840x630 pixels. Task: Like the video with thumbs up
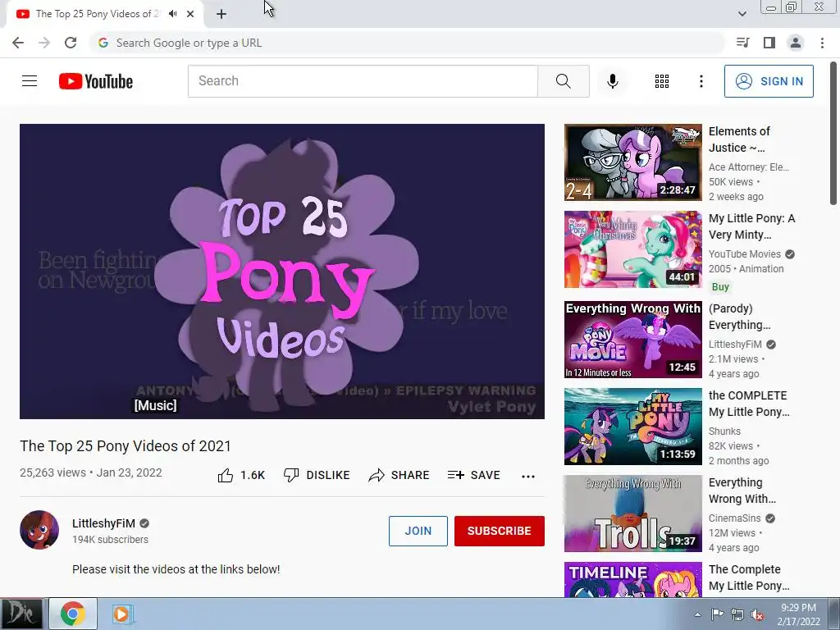226,475
